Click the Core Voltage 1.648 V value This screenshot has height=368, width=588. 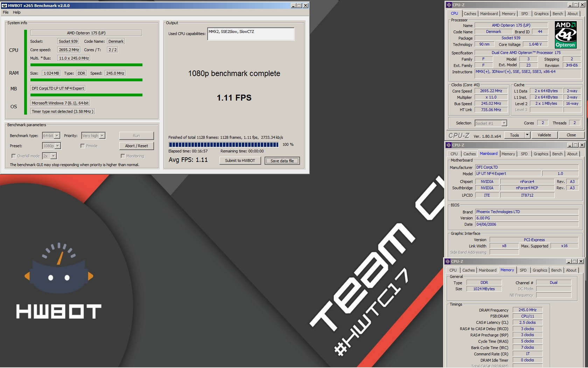point(535,44)
